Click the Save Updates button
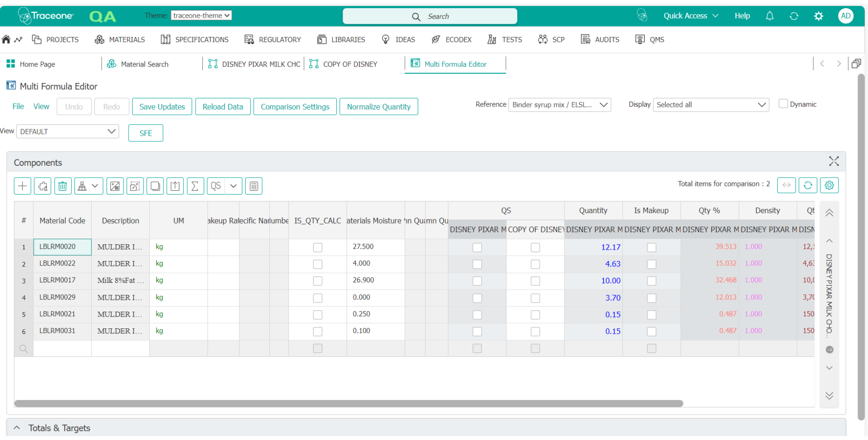The image size is (868, 440). [162, 107]
